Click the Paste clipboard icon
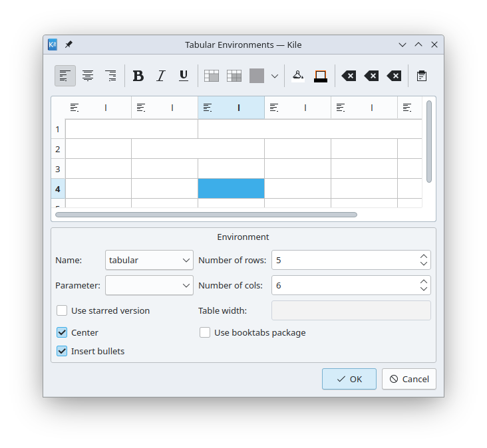The width and height of the screenshot is (487, 448). (x=422, y=76)
